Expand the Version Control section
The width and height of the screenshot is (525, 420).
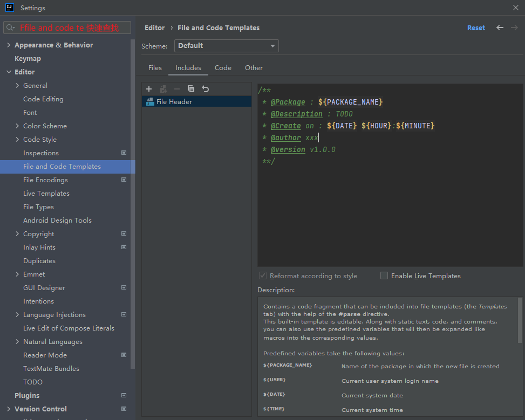tap(9, 409)
